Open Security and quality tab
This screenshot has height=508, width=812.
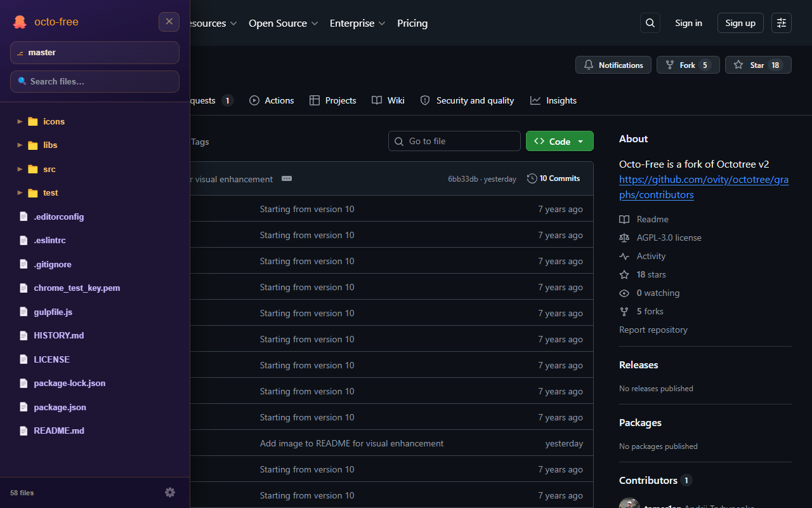[467, 100]
